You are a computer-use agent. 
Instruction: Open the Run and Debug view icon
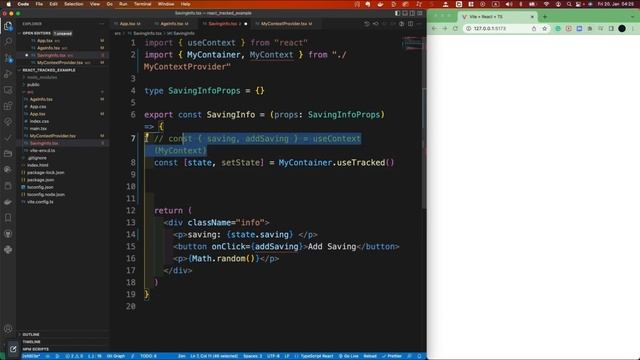pyautogui.click(x=8, y=74)
